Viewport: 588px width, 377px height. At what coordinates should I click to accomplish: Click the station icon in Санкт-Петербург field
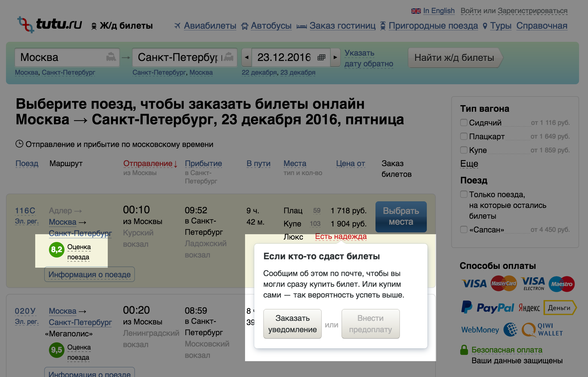tap(229, 57)
